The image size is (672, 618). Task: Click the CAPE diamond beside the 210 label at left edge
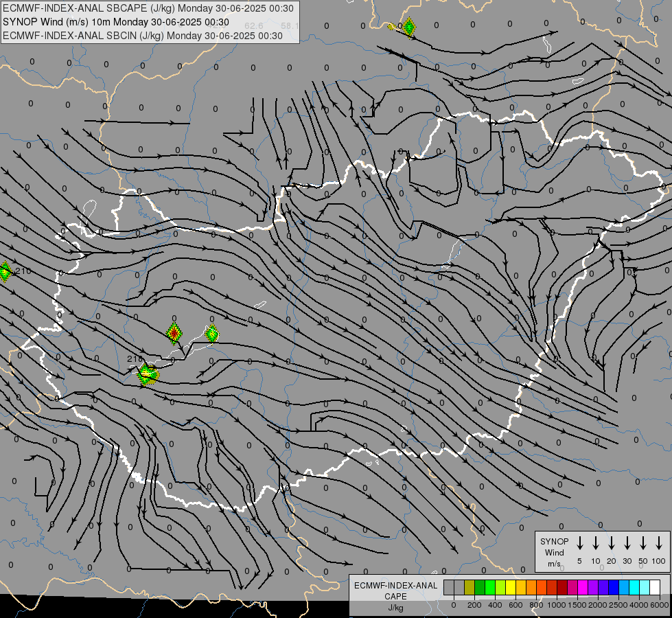[x=5, y=271]
